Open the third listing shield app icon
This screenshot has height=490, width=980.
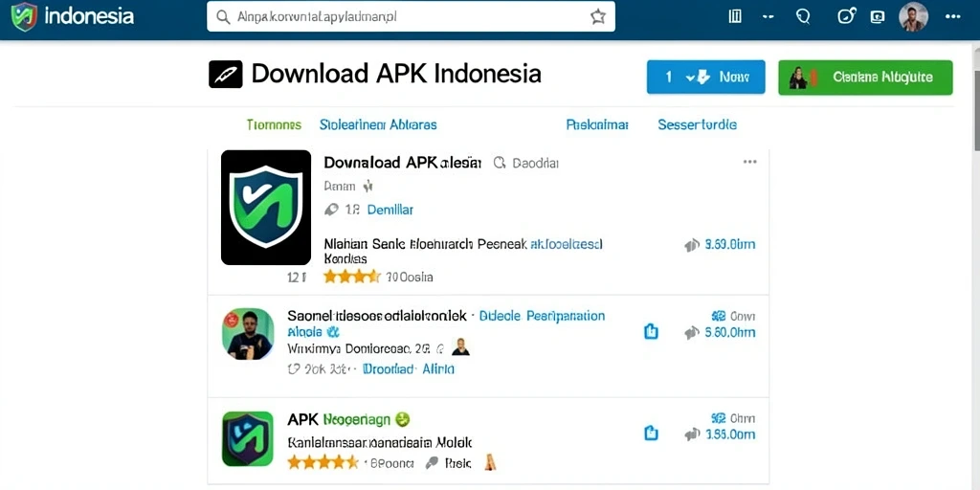[x=248, y=438]
